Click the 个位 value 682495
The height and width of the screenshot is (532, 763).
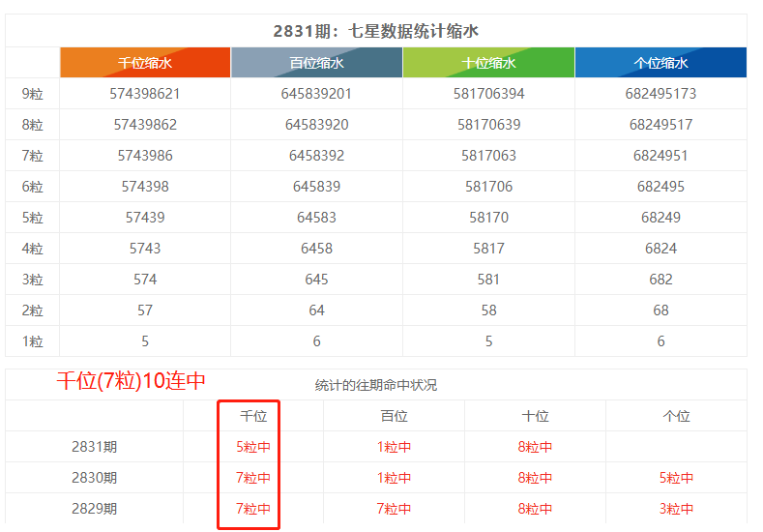click(660, 187)
